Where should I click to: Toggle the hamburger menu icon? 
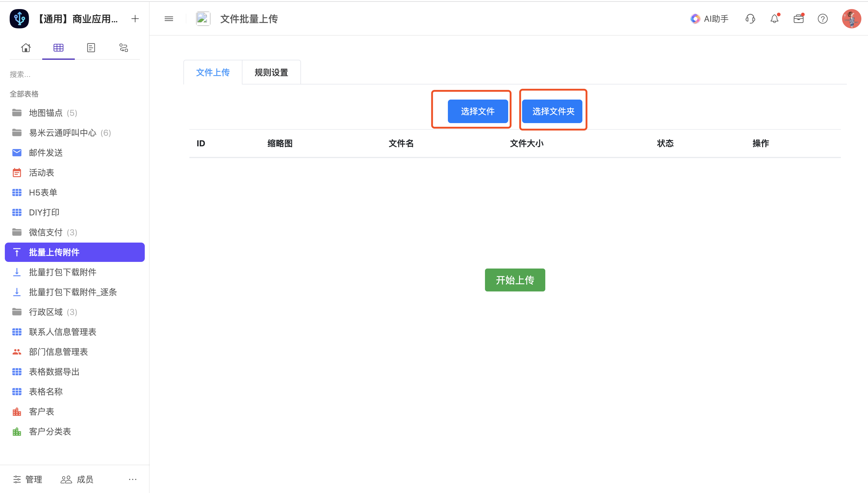169,19
